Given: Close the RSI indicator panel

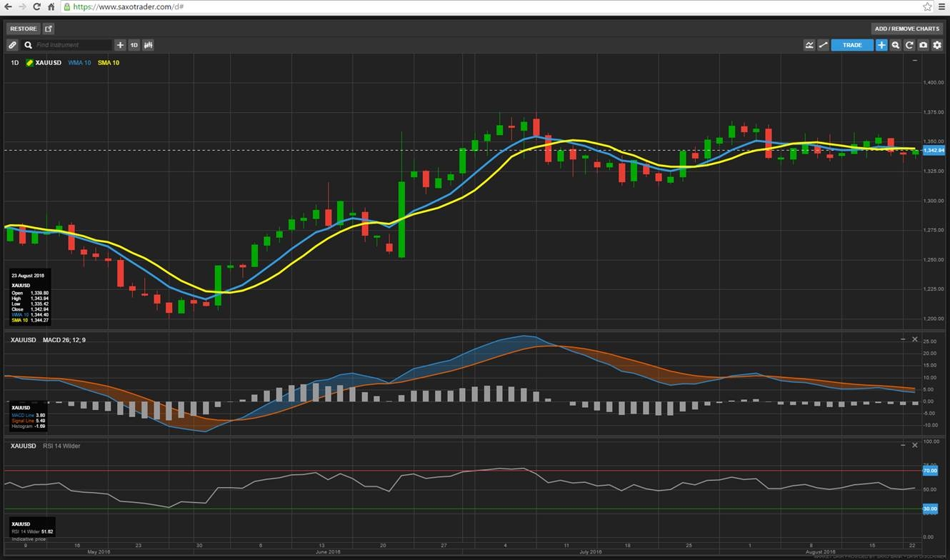Looking at the screenshot, I should coord(915,445).
